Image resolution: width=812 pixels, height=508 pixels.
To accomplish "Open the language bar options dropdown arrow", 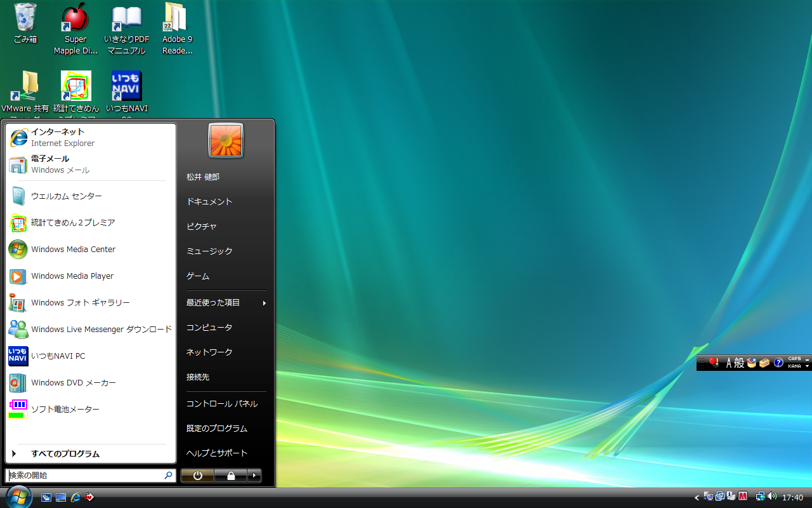I will [x=808, y=366].
